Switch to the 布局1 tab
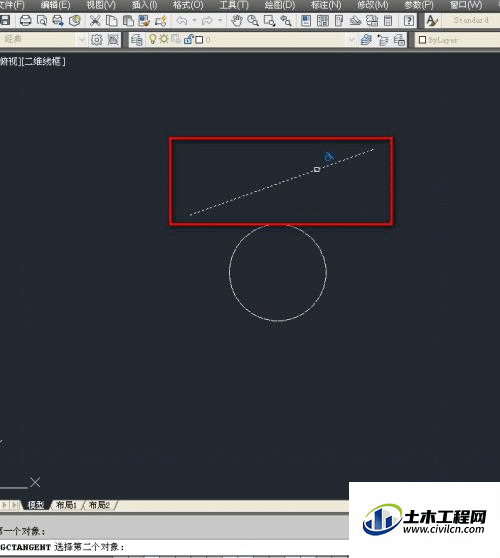500x558 pixels. coord(66,505)
